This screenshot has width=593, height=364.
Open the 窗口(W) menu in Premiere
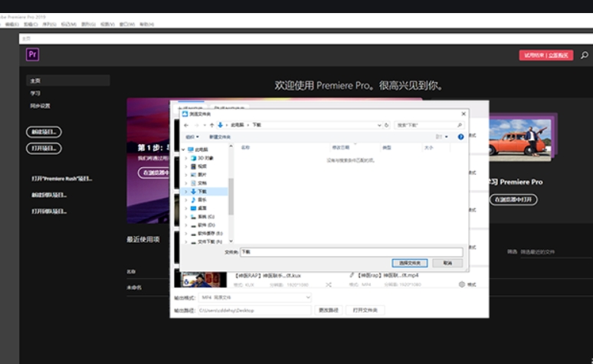point(126,25)
